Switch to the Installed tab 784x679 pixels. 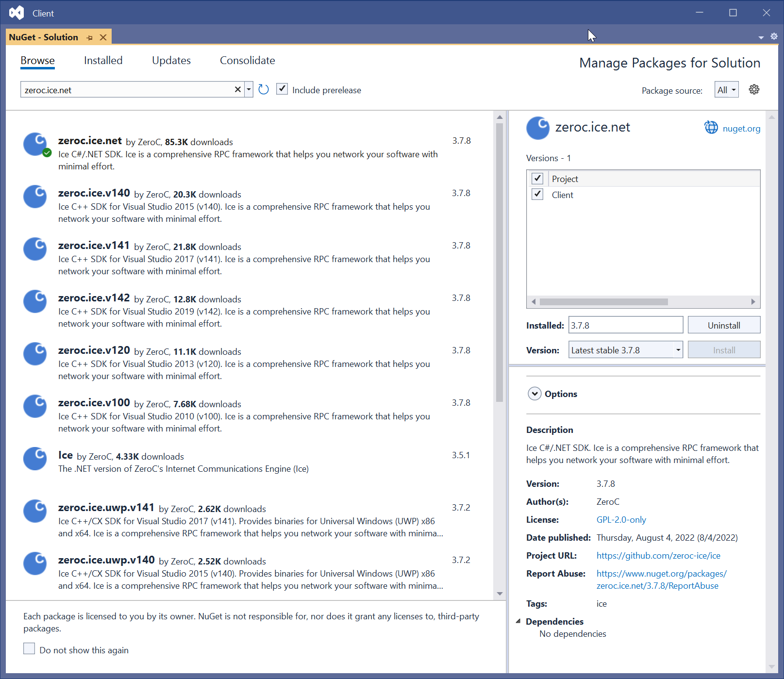[103, 61]
